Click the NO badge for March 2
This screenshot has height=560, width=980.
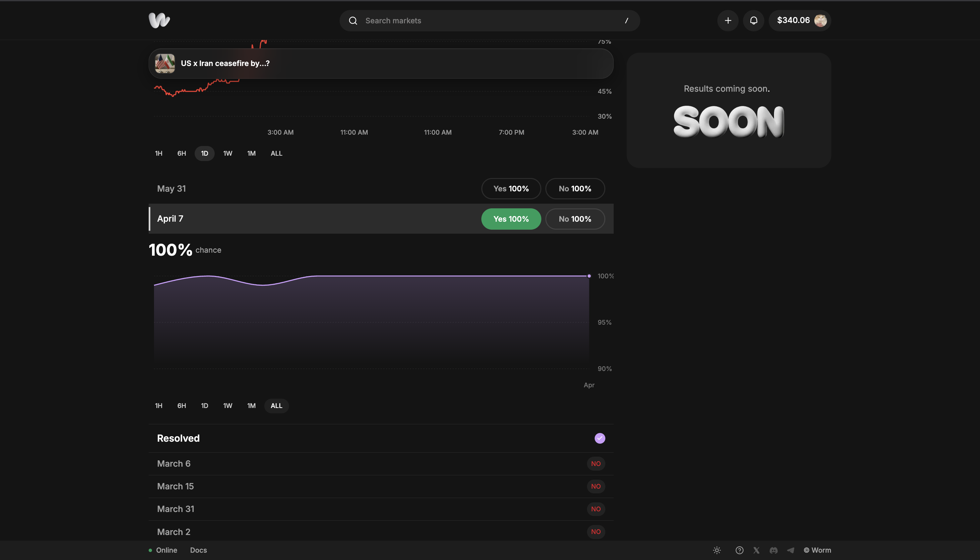tap(596, 532)
